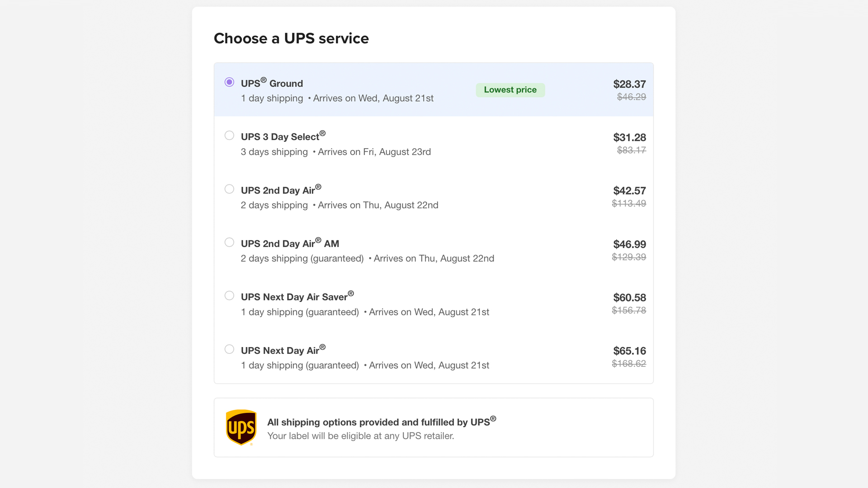The image size is (868, 488).
Task: Click the strikethrough $168.62 price
Action: [629, 363]
